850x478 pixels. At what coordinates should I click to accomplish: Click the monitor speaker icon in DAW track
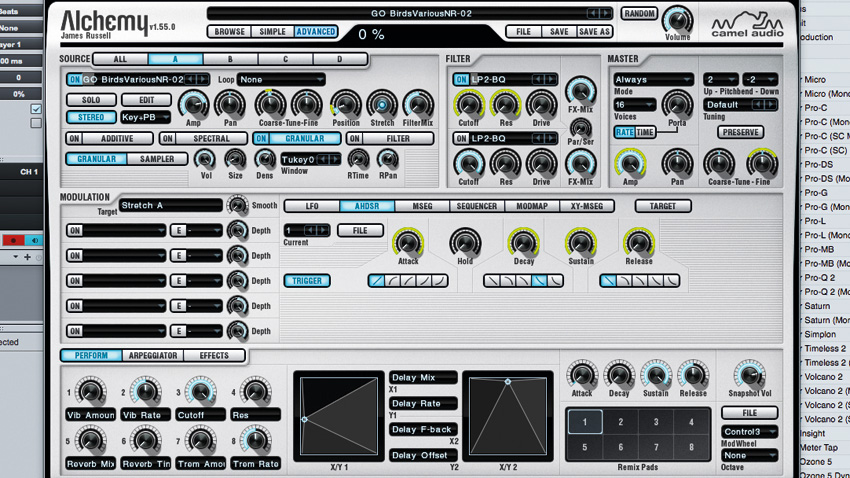[x=34, y=240]
